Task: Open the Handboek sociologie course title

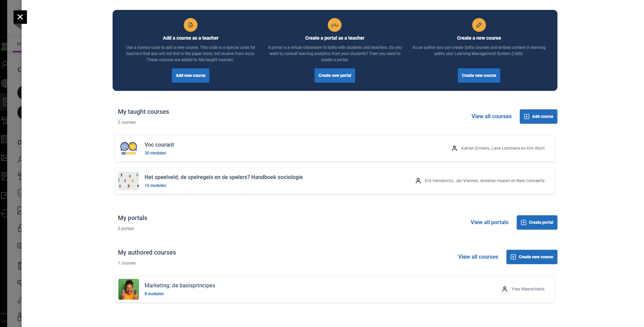Action: pos(223,177)
